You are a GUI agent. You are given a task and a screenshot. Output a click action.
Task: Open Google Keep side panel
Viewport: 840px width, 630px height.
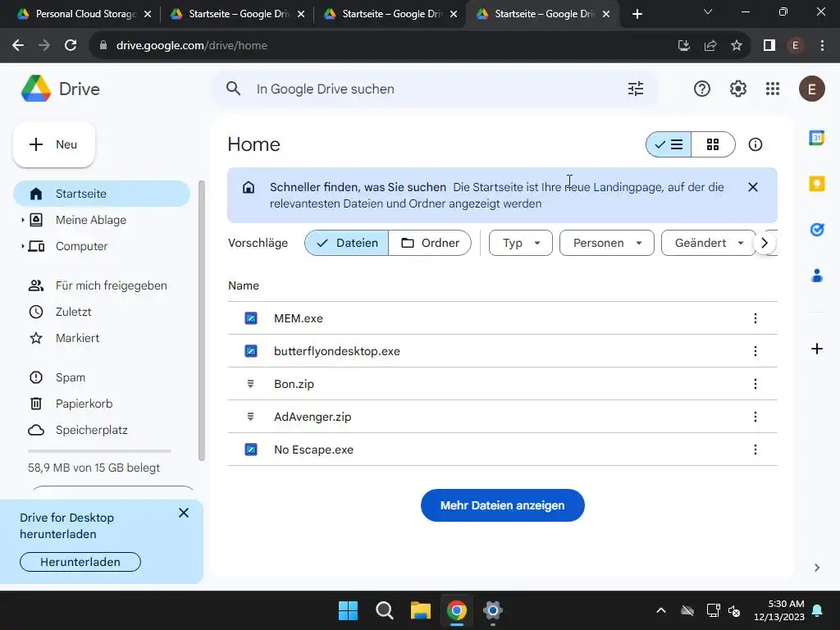[x=816, y=184]
